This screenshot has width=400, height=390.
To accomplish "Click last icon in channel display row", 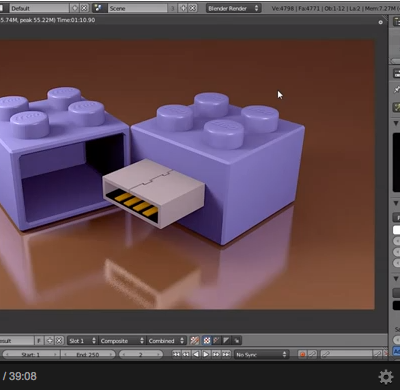I will coord(236,340).
